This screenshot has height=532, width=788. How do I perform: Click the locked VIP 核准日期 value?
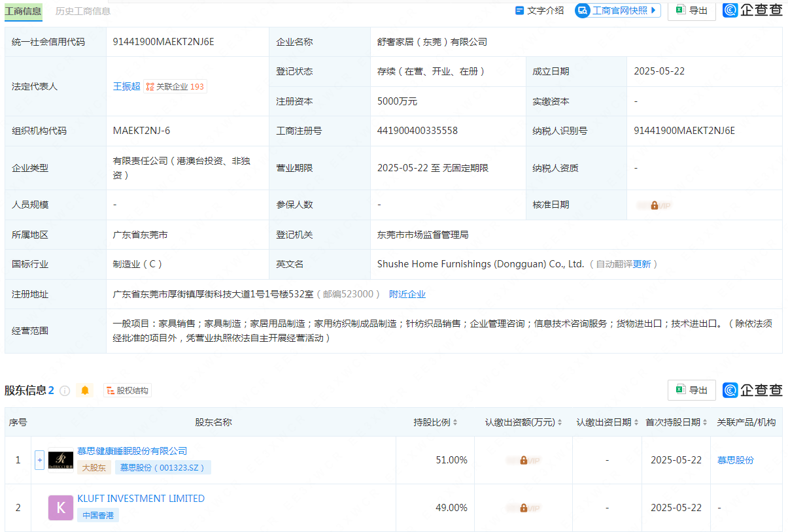[654, 205]
